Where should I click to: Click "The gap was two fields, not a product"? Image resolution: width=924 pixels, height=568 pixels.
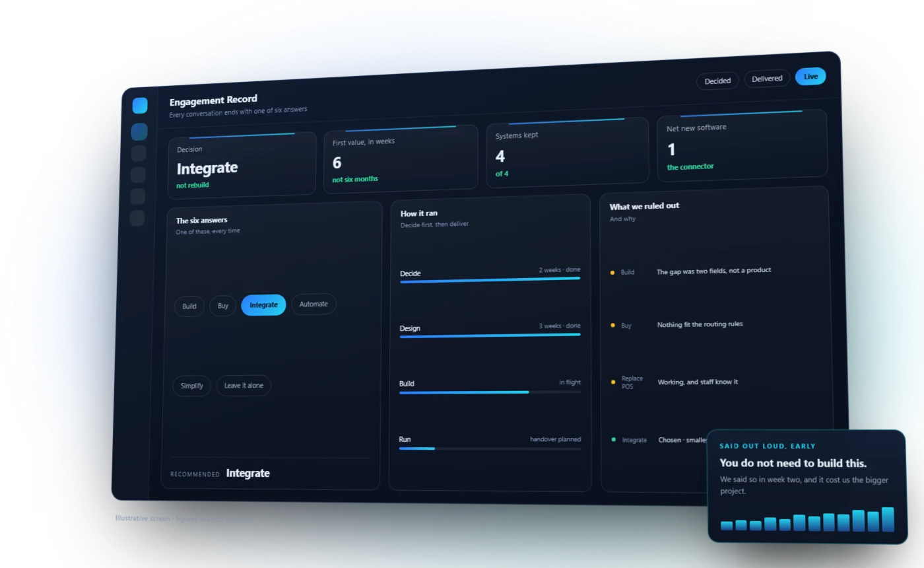pos(714,271)
